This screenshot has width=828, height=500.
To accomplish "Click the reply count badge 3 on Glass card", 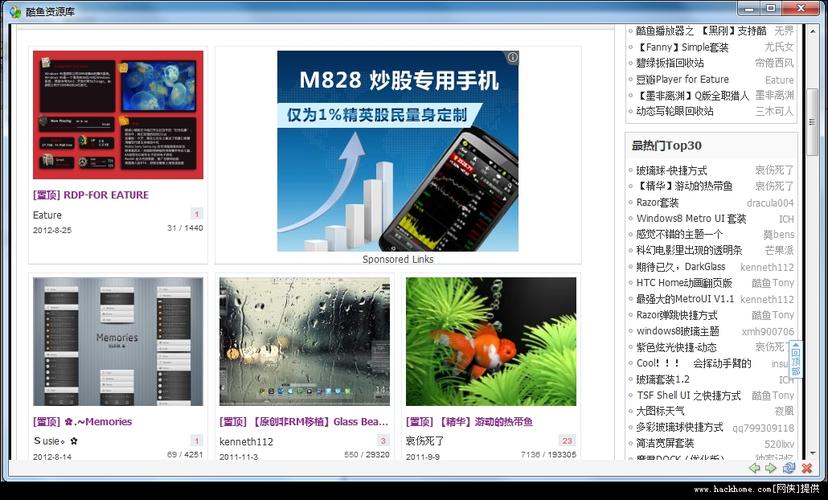I will pyautogui.click(x=383, y=440).
